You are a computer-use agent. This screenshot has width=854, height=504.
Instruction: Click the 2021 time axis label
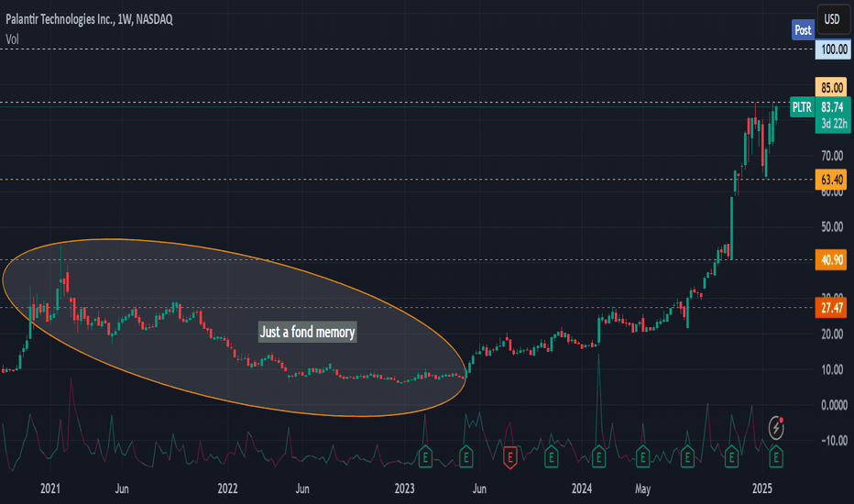point(50,488)
